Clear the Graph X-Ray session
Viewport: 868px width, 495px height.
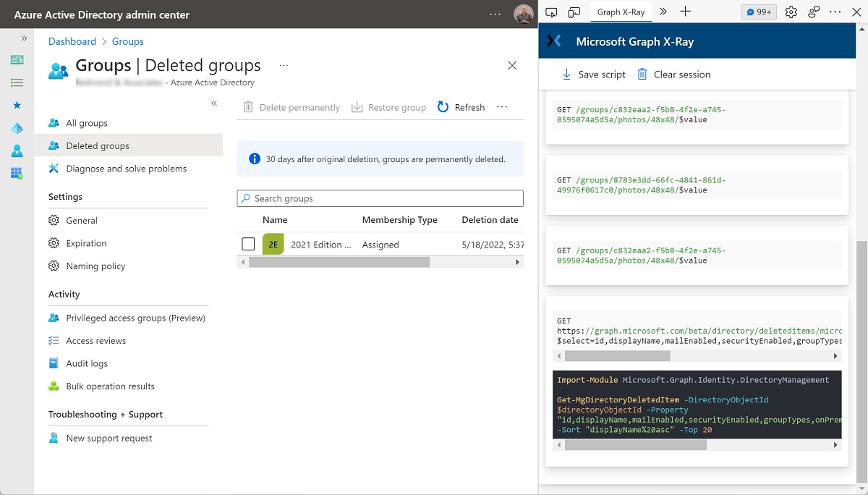(673, 75)
